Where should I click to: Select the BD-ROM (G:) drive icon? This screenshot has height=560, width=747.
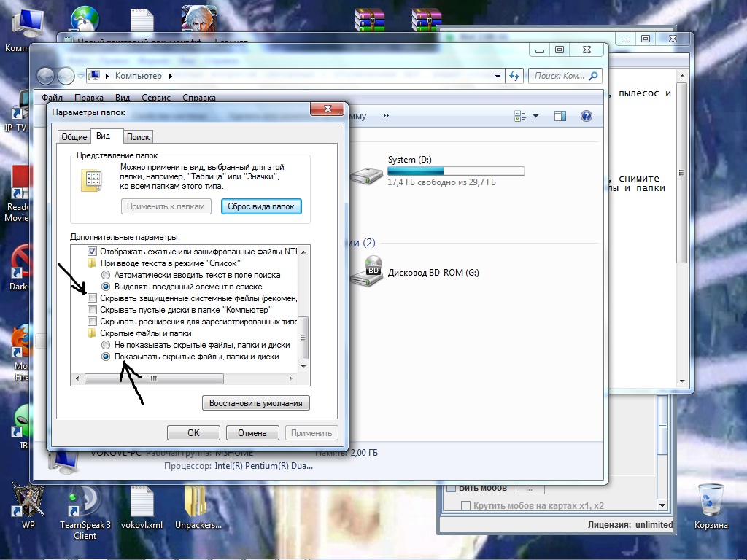[x=367, y=271]
